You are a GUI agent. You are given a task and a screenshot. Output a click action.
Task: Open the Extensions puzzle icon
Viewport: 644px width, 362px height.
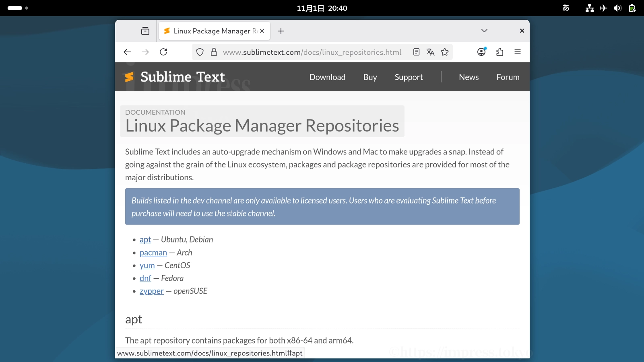[500, 52]
